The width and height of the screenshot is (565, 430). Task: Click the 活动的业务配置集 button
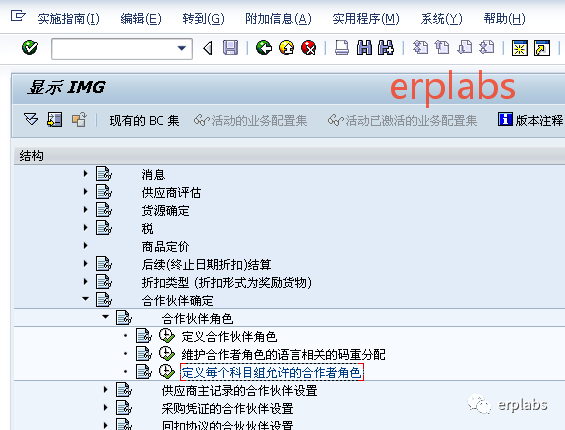tap(250, 120)
